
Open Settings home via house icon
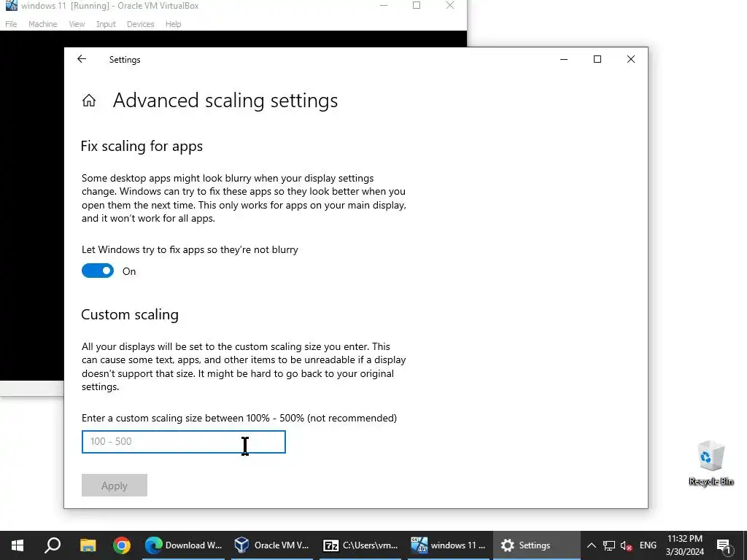(89, 101)
